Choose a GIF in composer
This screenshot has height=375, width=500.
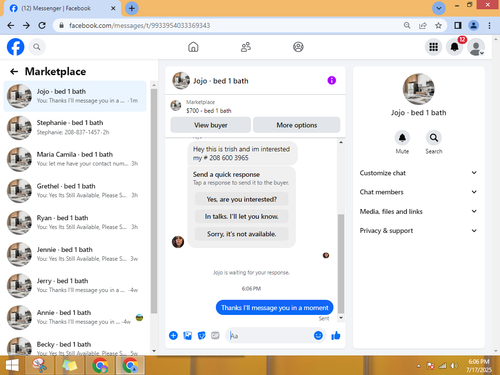point(215,335)
